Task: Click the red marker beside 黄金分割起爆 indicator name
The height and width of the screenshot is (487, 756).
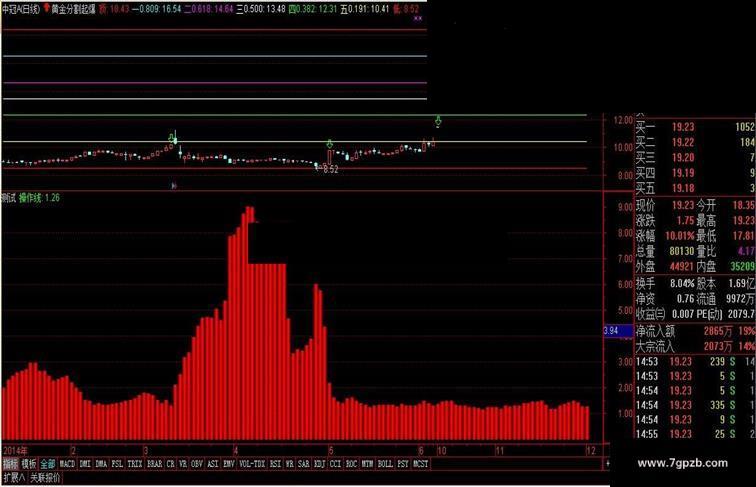Action: tap(47, 8)
